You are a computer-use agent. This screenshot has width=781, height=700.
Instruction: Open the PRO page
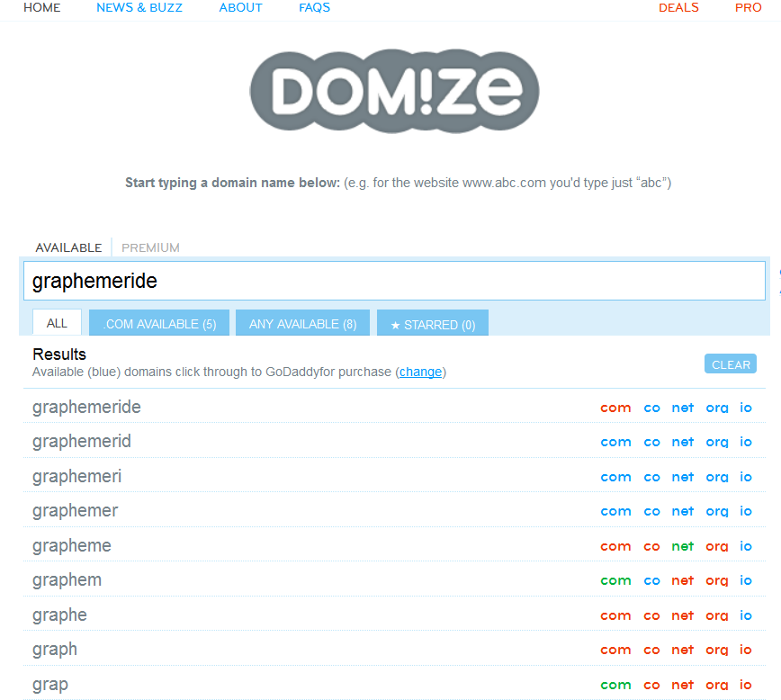(x=748, y=7)
